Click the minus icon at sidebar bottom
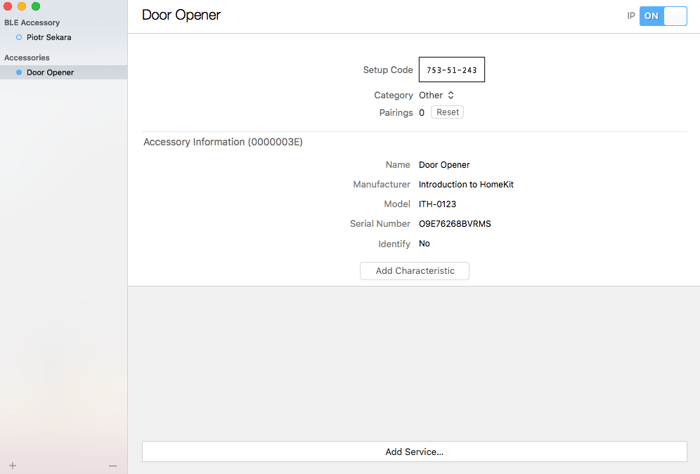This screenshot has height=474, width=700. pyautogui.click(x=113, y=466)
